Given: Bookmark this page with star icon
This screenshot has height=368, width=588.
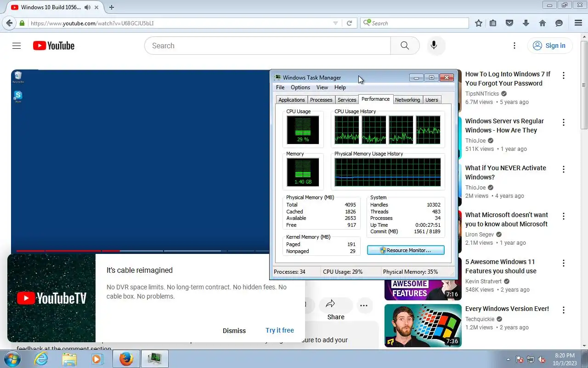Looking at the screenshot, I should coord(479,23).
